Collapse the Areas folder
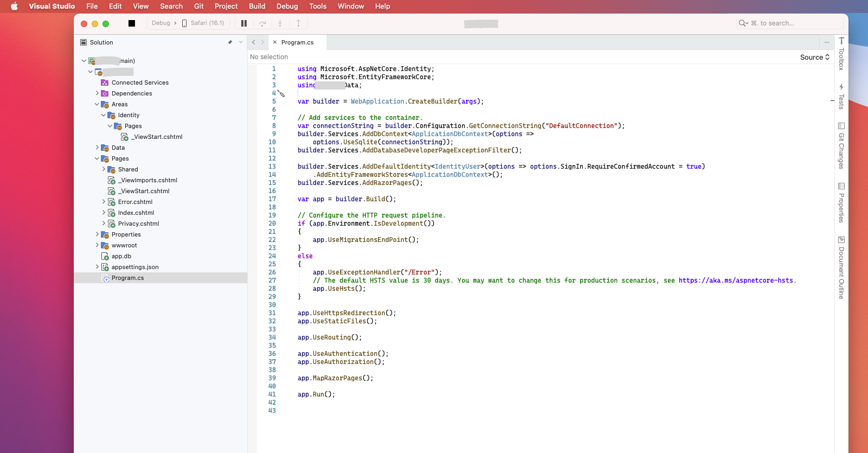Viewport: 868px width, 453px height. [x=97, y=104]
